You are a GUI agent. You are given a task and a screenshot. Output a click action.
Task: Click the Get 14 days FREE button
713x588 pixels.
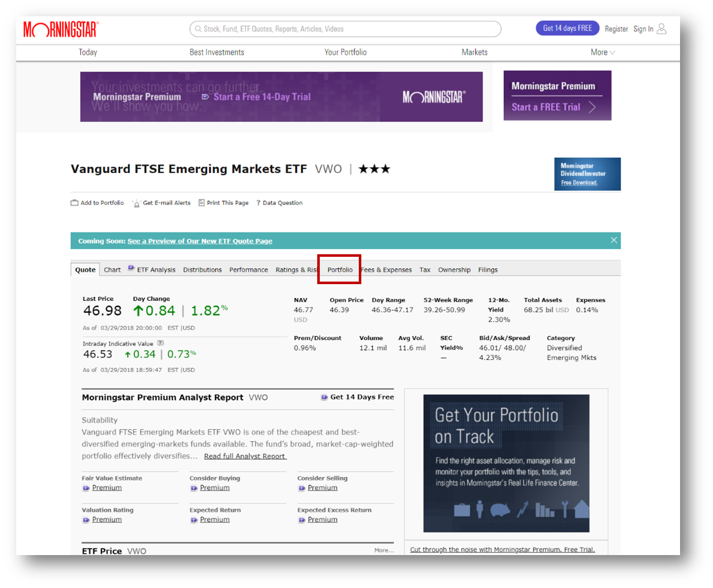point(567,28)
